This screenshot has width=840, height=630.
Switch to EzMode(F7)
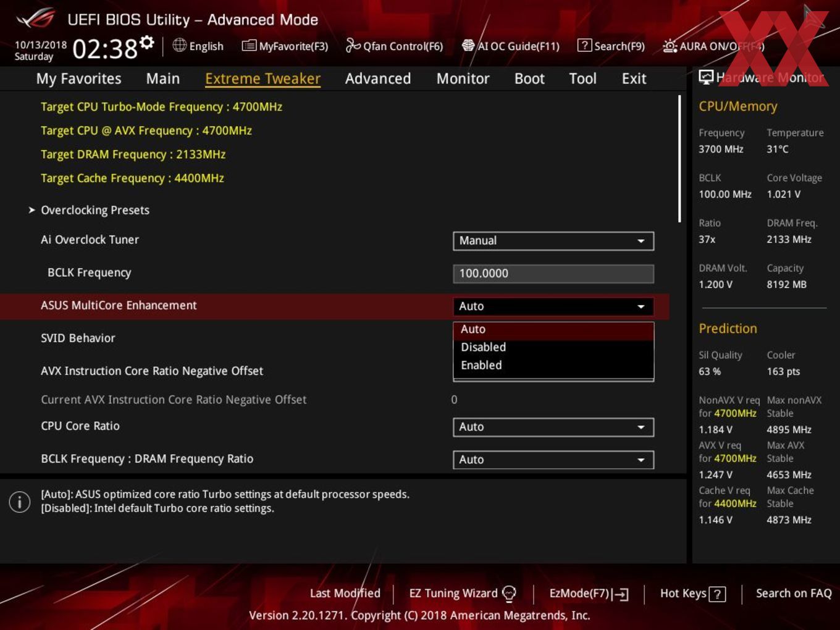click(x=589, y=594)
